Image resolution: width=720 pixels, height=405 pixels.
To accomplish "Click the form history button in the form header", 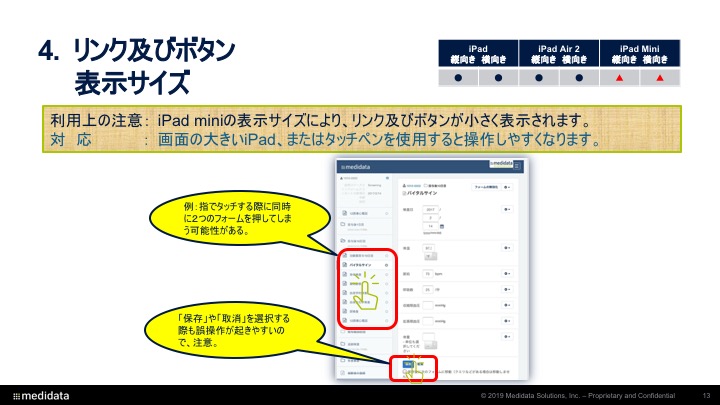I will coord(486,187).
